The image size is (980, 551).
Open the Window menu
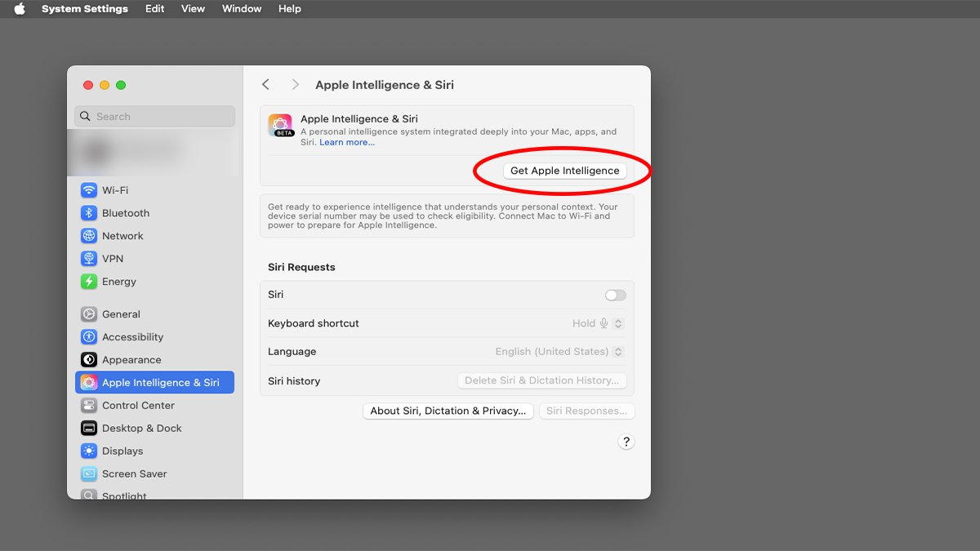point(242,9)
